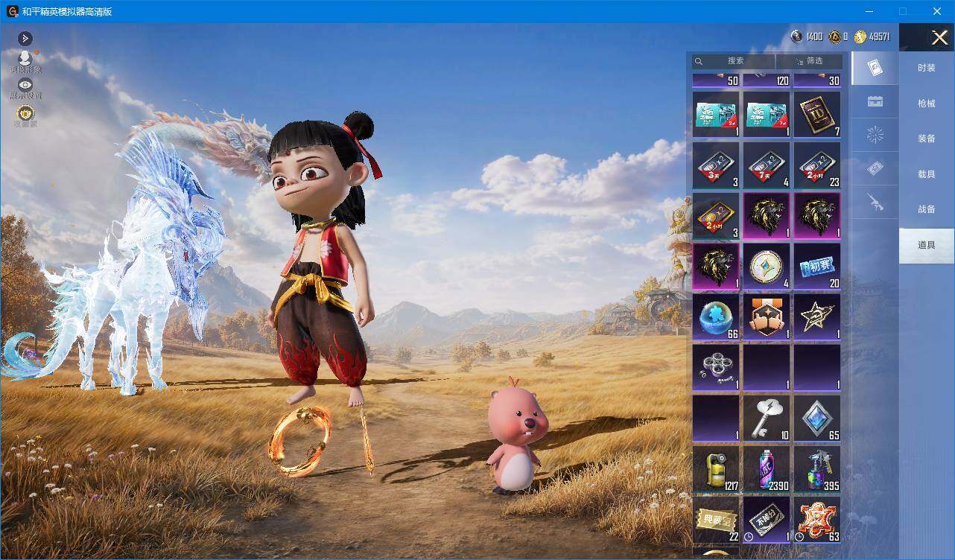The height and width of the screenshot is (560, 955).
Task: Select the orange thumbs-up medal item
Action: [767, 317]
